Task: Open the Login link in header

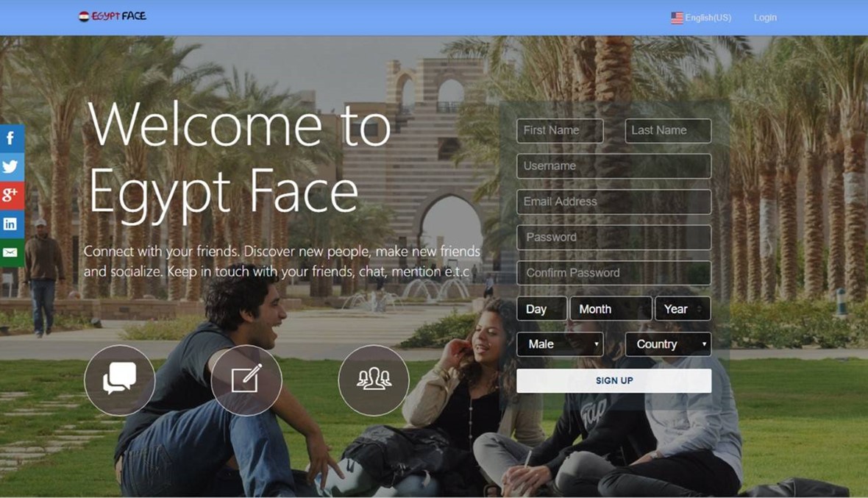Action: click(765, 18)
